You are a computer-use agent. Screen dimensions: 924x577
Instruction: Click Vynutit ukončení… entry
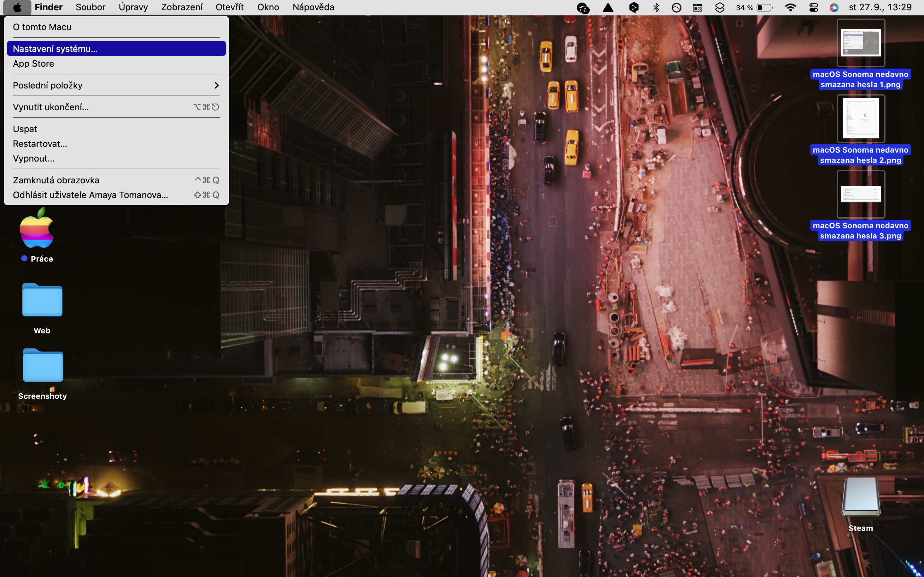51,107
